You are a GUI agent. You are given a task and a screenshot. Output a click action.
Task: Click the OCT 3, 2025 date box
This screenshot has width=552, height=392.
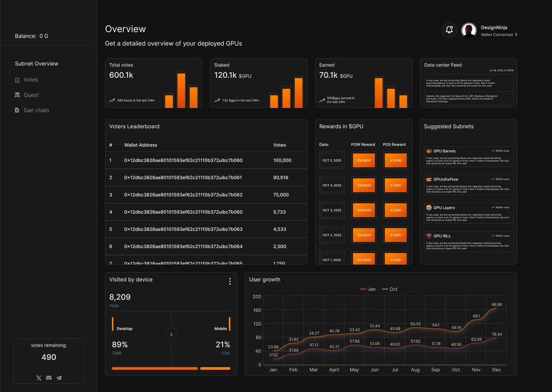point(332,210)
